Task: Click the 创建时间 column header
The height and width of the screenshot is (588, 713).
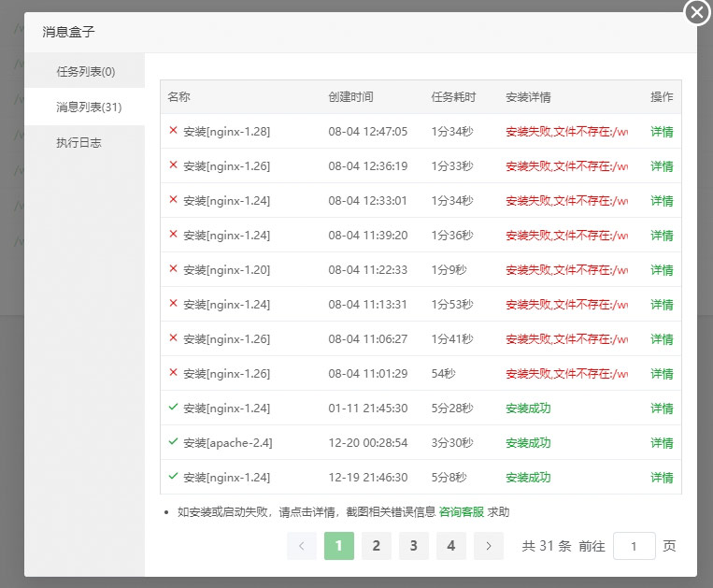Action: point(350,97)
